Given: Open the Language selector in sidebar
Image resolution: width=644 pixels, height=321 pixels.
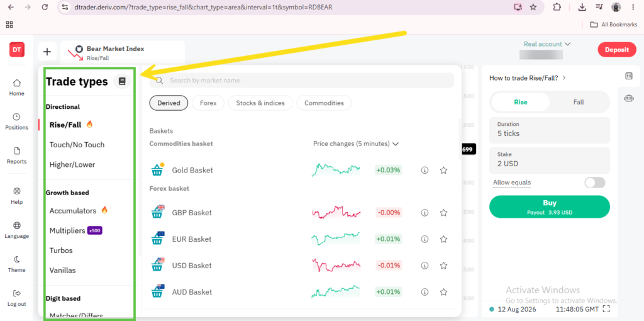Looking at the screenshot, I should [17, 230].
